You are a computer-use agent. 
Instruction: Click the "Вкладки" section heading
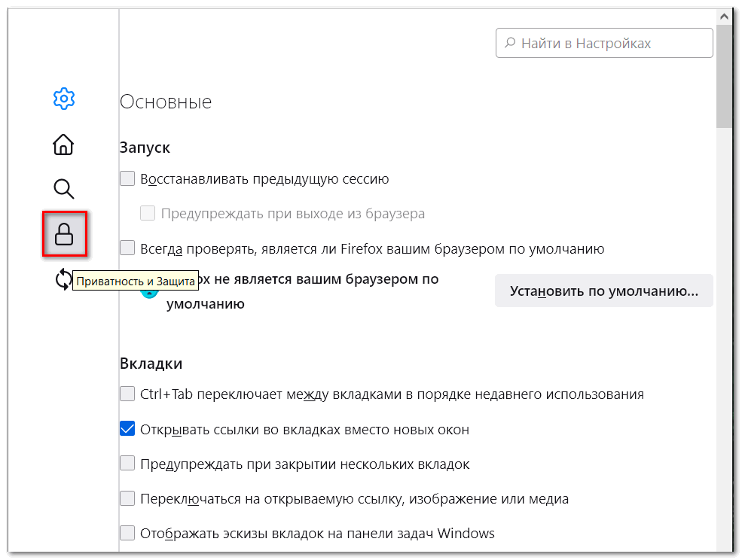(151, 364)
